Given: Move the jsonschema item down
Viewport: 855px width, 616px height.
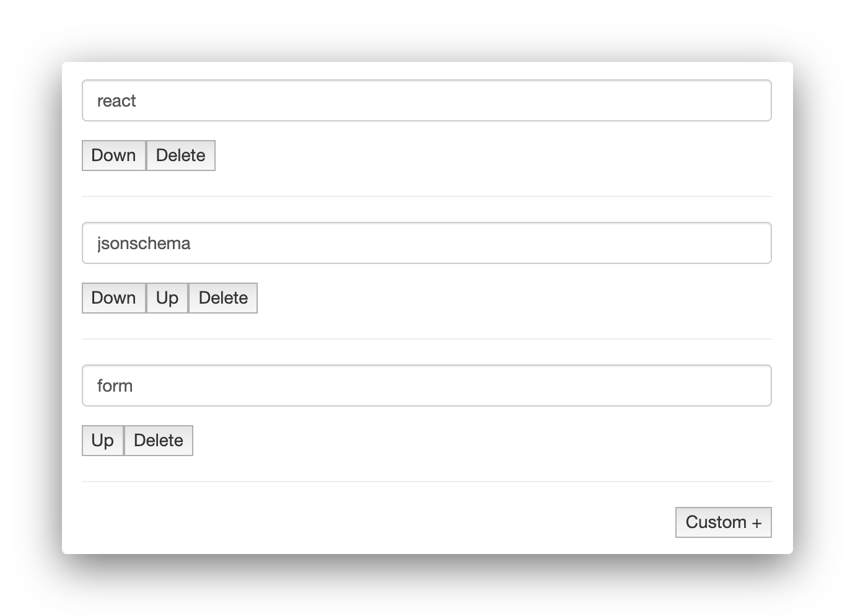Looking at the screenshot, I should click(x=113, y=298).
